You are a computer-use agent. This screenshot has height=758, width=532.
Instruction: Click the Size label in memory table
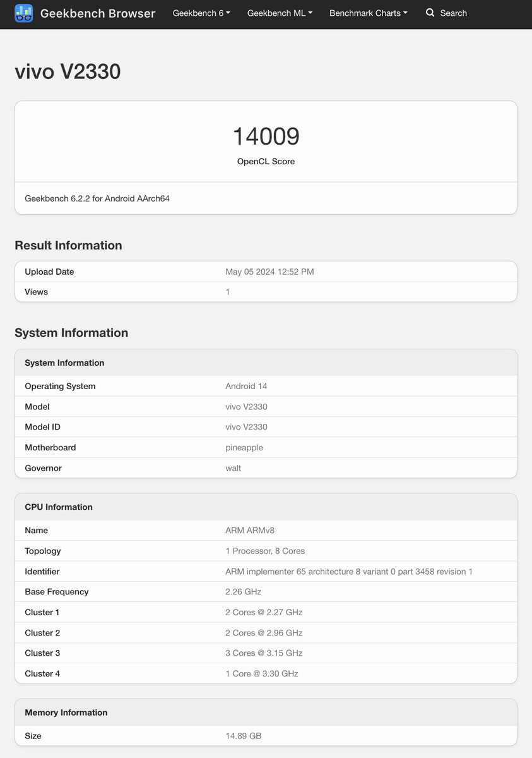point(33,736)
